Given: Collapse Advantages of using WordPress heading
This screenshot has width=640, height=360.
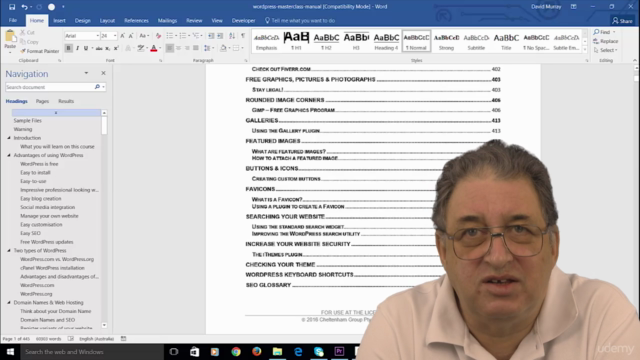Looking at the screenshot, I should click(x=9, y=155).
